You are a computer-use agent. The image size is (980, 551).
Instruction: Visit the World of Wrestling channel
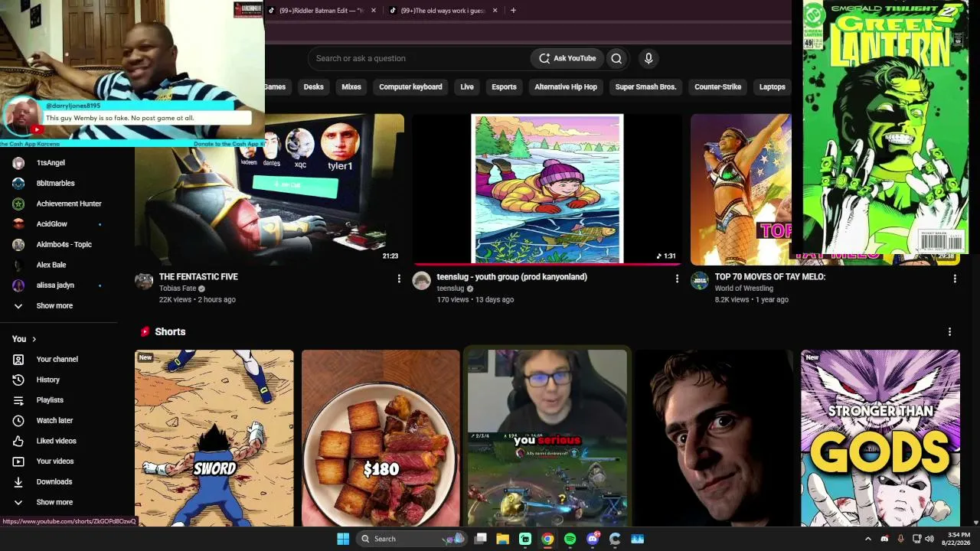point(744,289)
